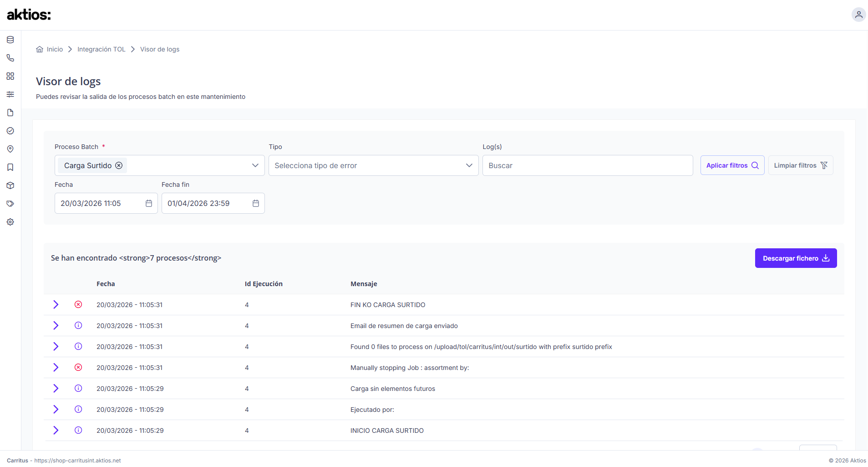This screenshot has height=467, width=868.
Task: Expand the Ejecutado por row
Action: [56, 409]
